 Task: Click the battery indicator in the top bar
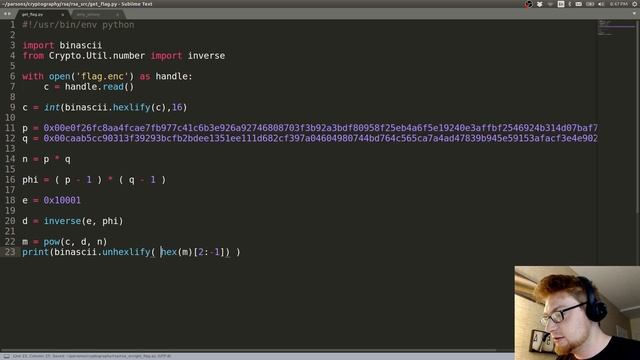(590, 4)
